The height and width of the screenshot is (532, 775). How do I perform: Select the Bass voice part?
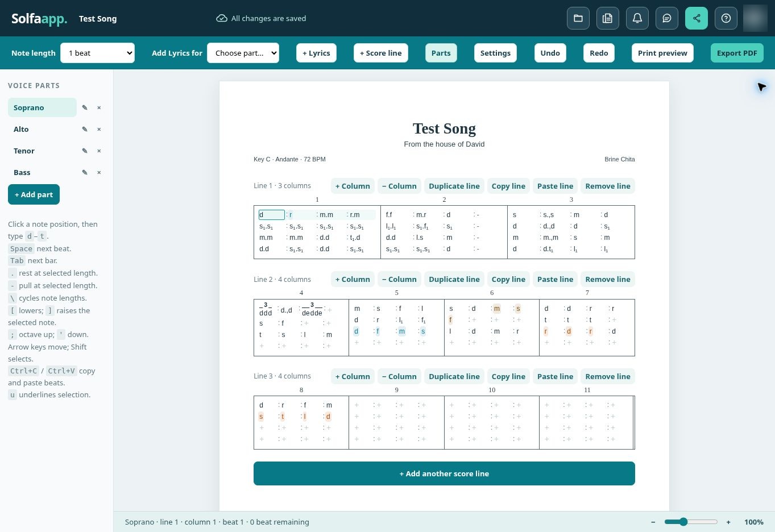click(x=42, y=172)
